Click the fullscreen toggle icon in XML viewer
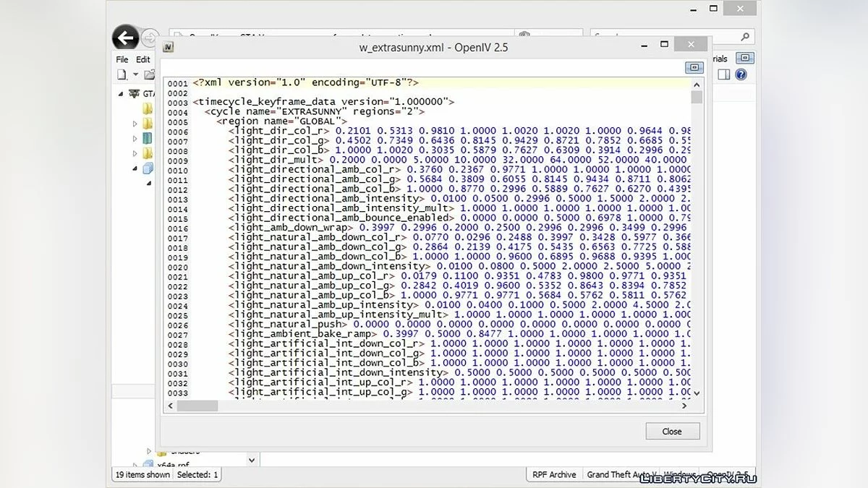The width and height of the screenshot is (868, 488). click(x=694, y=67)
